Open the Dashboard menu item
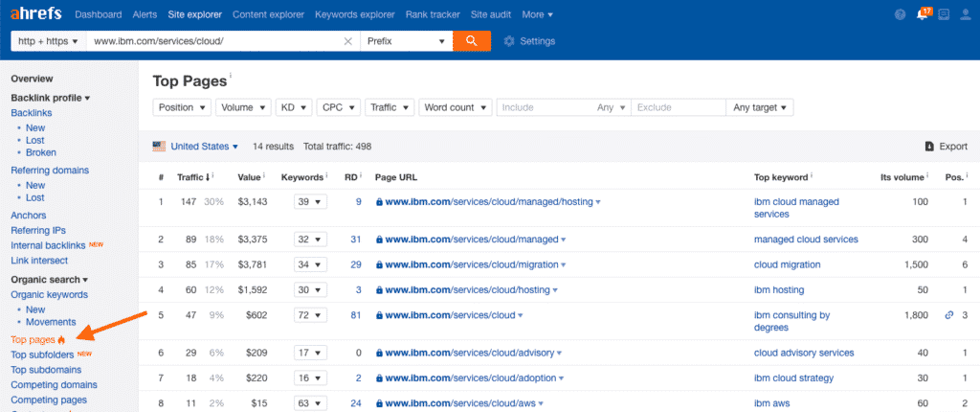Screen dimensions: 980x412 pos(99,14)
